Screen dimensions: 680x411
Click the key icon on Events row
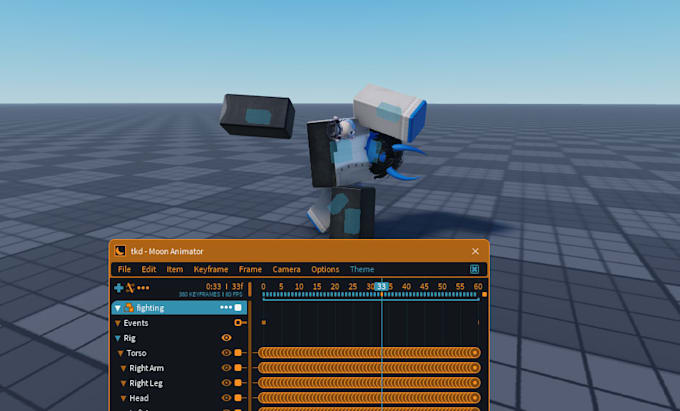pyautogui.click(x=240, y=323)
